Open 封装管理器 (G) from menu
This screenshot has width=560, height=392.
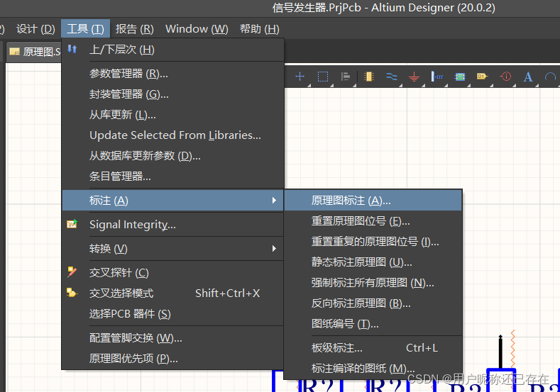tap(173, 94)
